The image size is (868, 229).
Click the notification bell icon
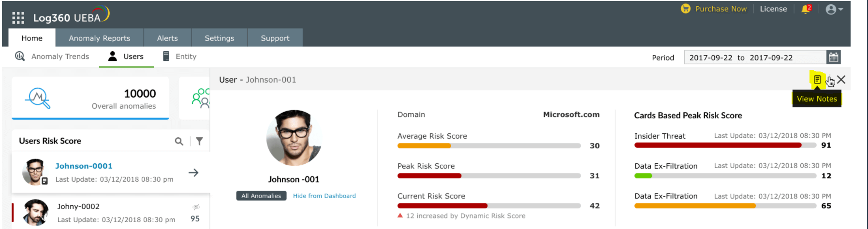coord(806,9)
